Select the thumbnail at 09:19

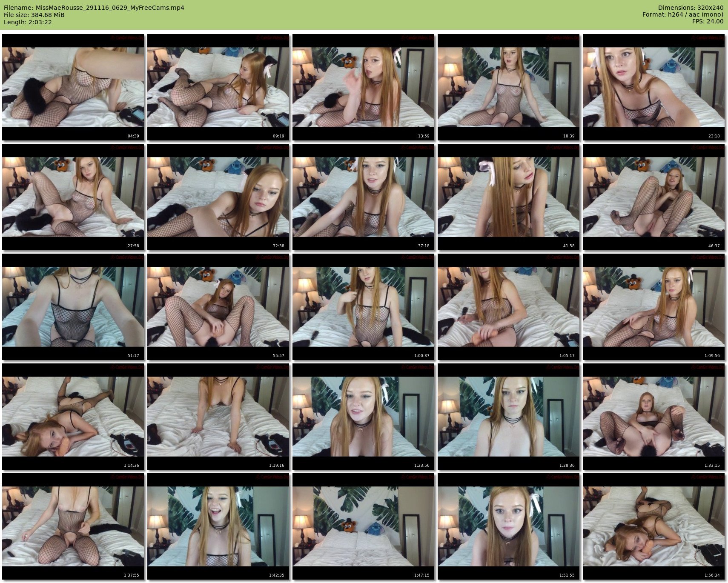pos(218,87)
